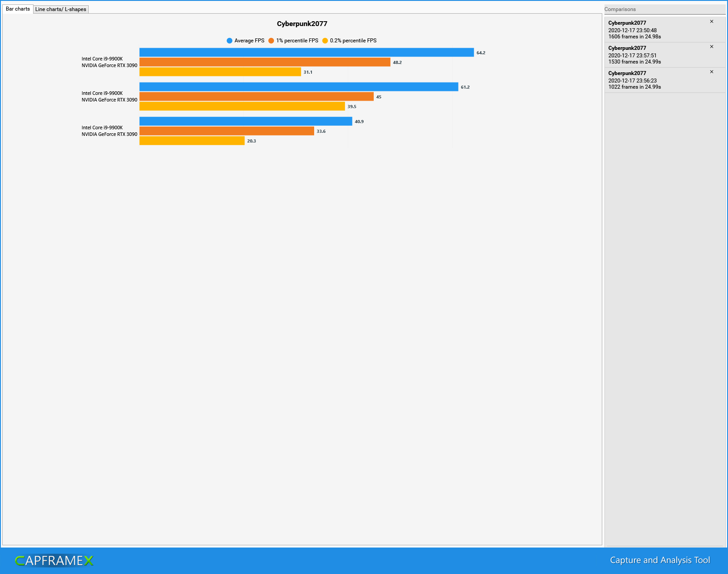This screenshot has width=728, height=574.
Task: Select the comparison record with 1530 frames
Action: 665,55
